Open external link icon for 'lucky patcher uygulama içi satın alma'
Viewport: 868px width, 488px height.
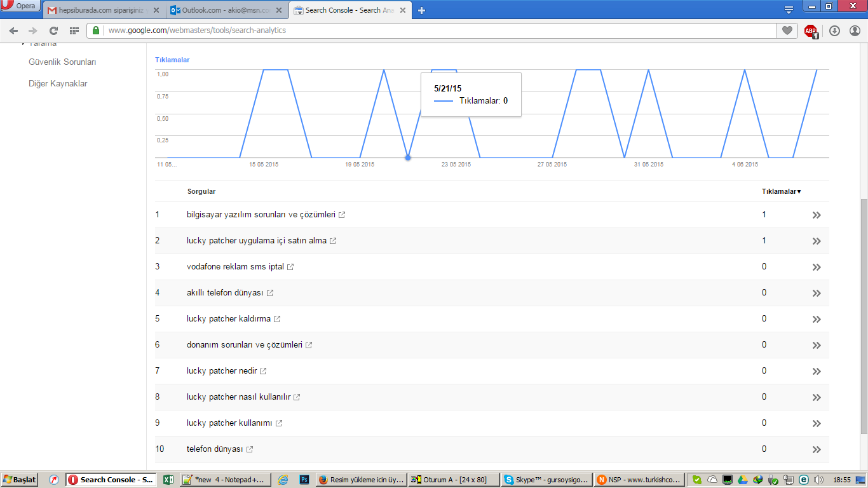[x=333, y=241]
